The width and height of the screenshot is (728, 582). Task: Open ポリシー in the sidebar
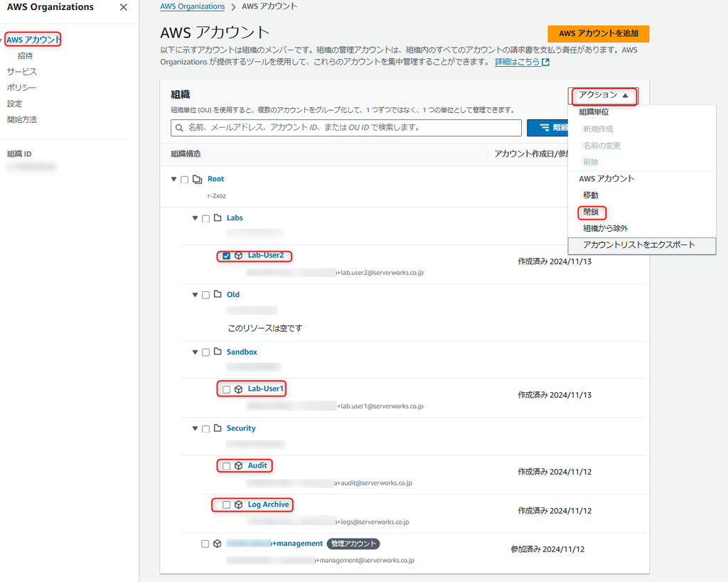pyautogui.click(x=22, y=87)
